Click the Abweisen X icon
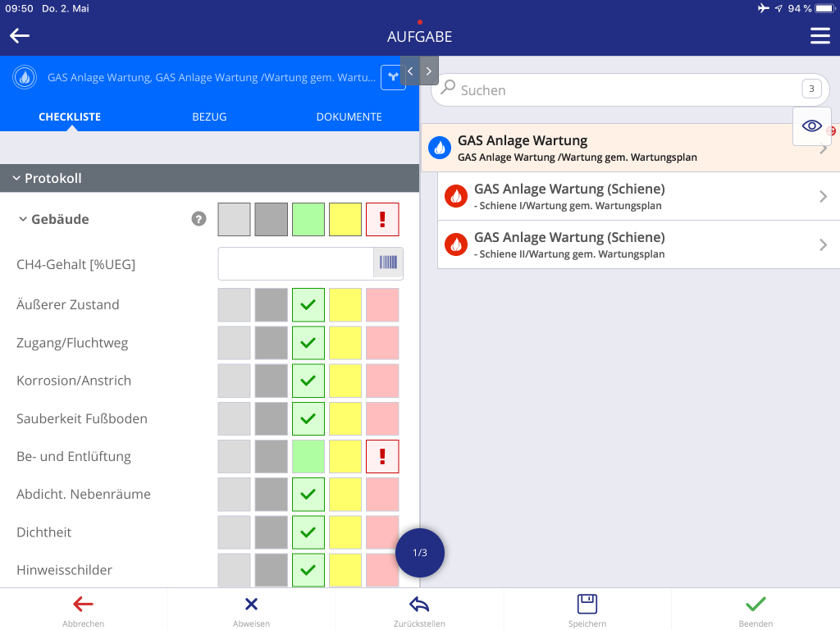 [251, 605]
